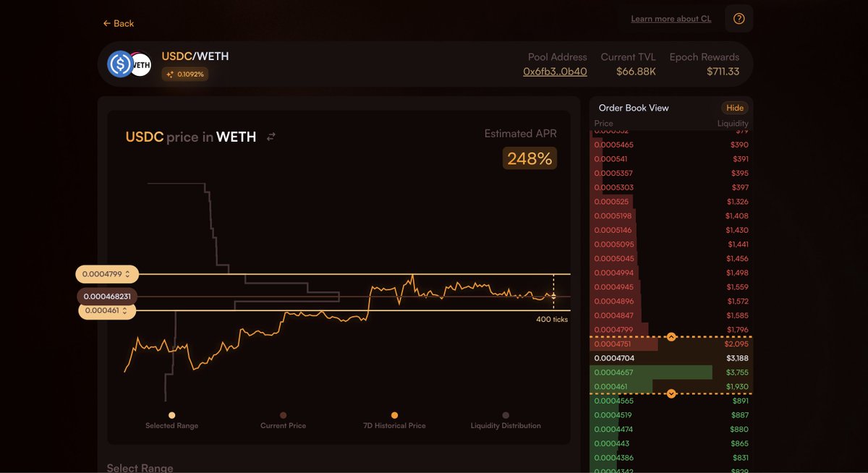Adjust the upper price stepper 0.0004799
This screenshot has width=868, height=473.
107,274
